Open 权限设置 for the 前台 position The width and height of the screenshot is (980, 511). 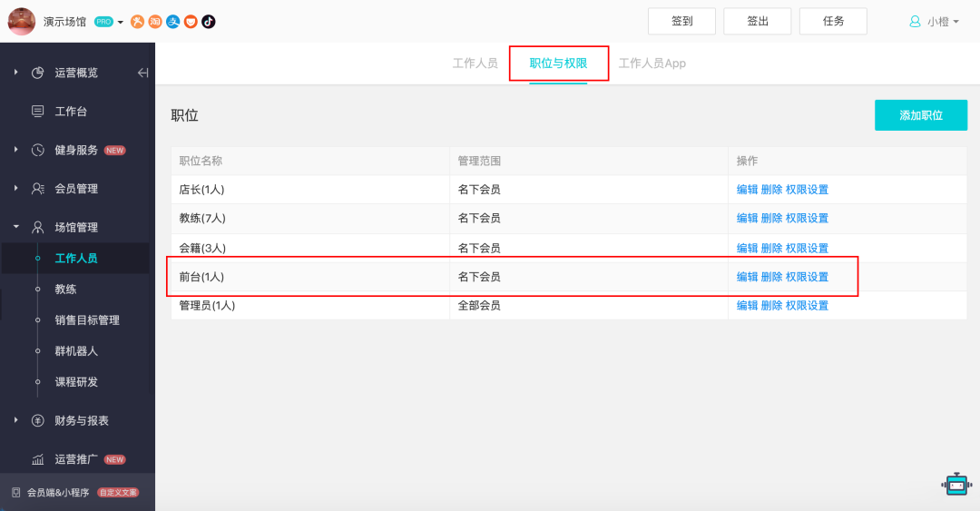[807, 277]
